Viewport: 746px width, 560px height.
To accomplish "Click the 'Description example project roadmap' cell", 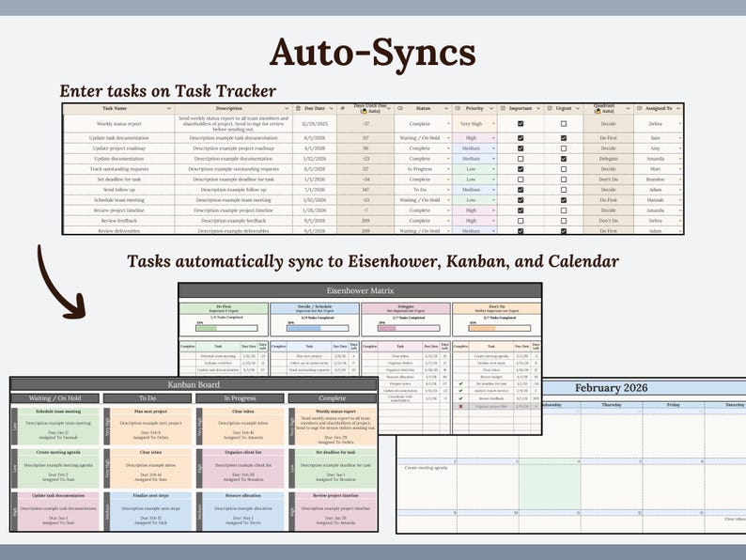I will [x=234, y=148].
